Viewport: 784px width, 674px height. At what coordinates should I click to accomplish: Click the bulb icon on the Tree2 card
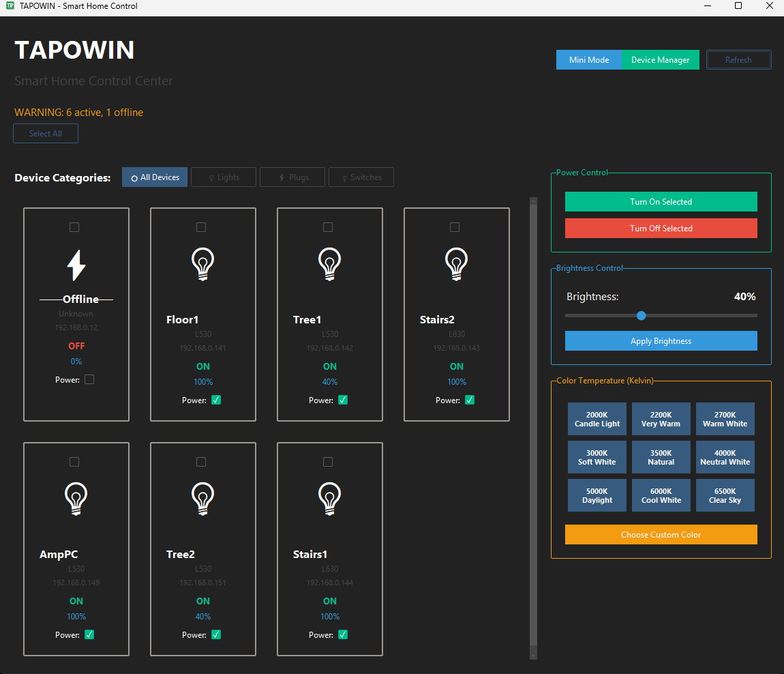click(202, 499)
